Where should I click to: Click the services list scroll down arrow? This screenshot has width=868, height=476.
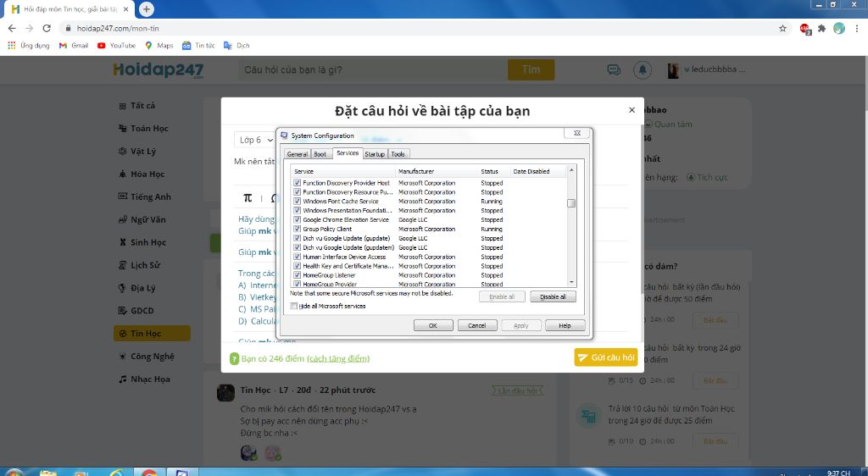tap(571, 282)
